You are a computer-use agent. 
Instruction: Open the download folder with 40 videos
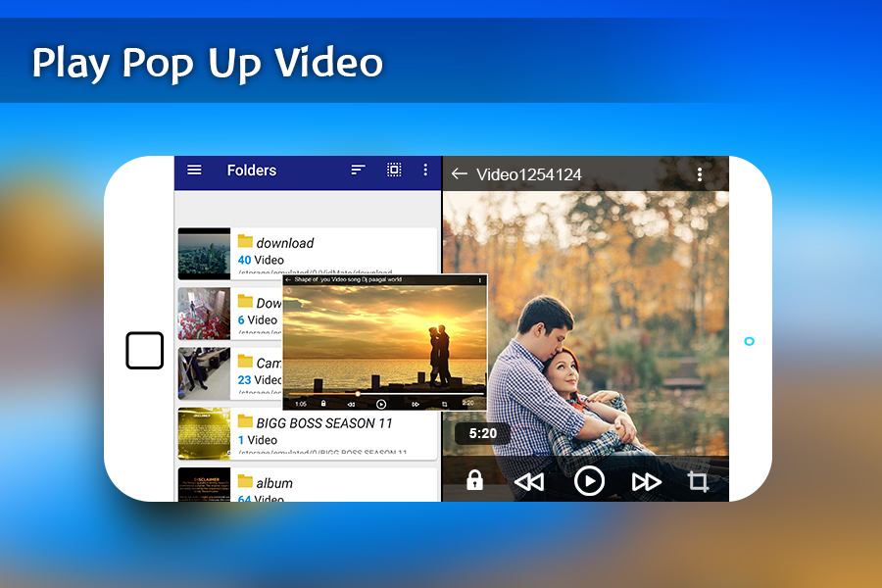tap(308, 252)
